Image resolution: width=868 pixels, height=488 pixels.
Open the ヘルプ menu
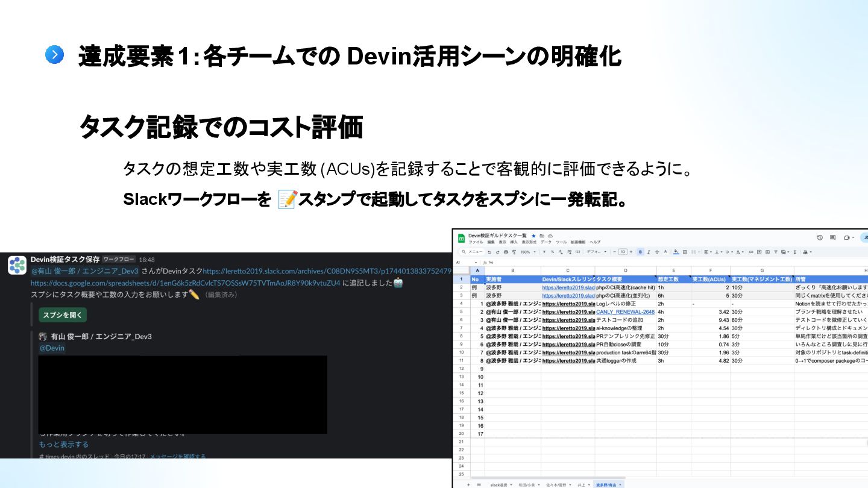595,242
